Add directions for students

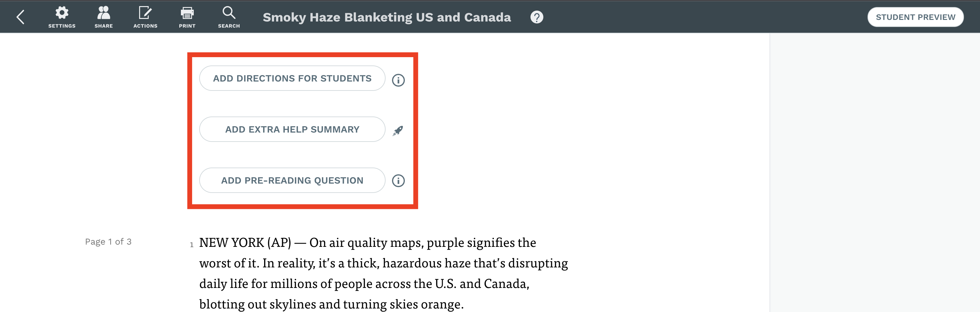(292, 78)
